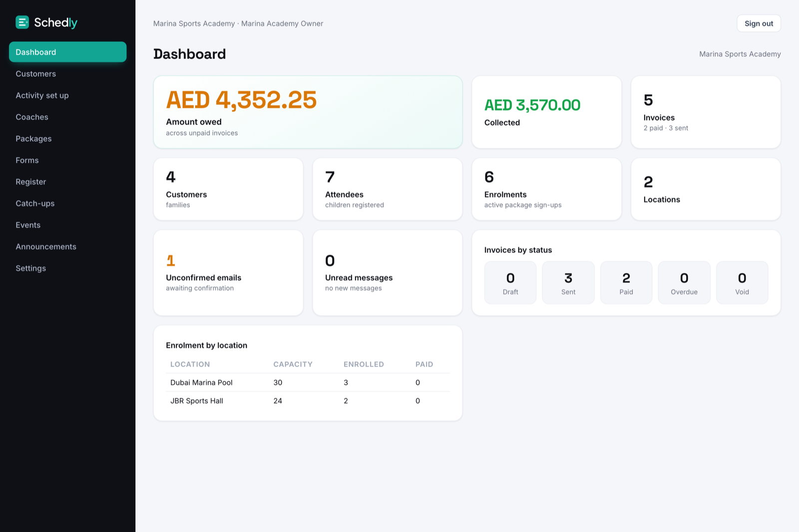Open Activity set up page
Viewport: 799px width, 532px height.
pyautogui.click(x=67, y=95)
